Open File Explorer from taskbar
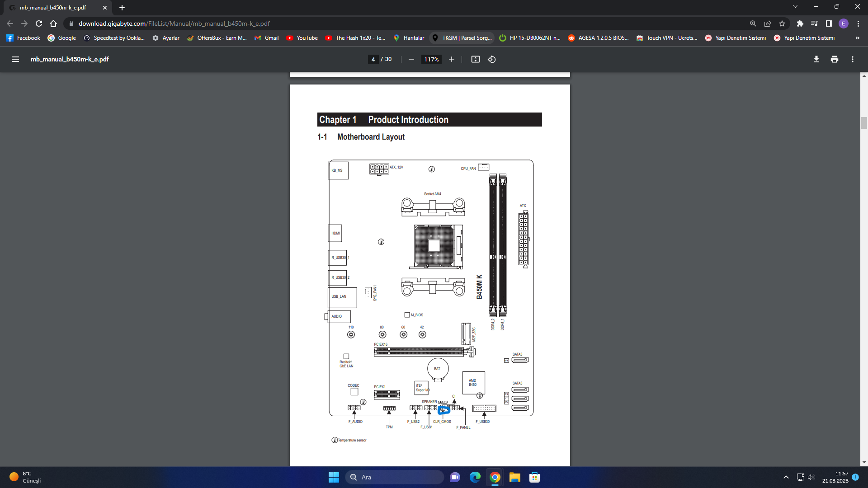The image size is (868, 488). (514, 477)
